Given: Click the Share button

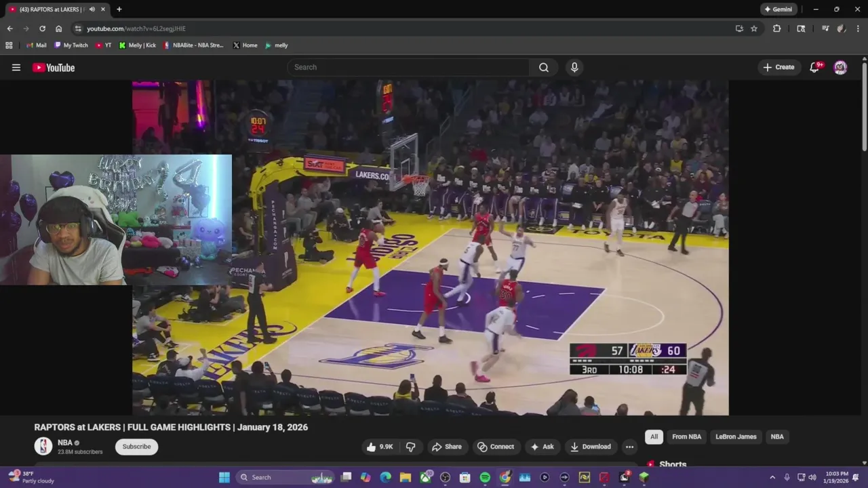Looking at the screenshot, I should tap(447, 447).
